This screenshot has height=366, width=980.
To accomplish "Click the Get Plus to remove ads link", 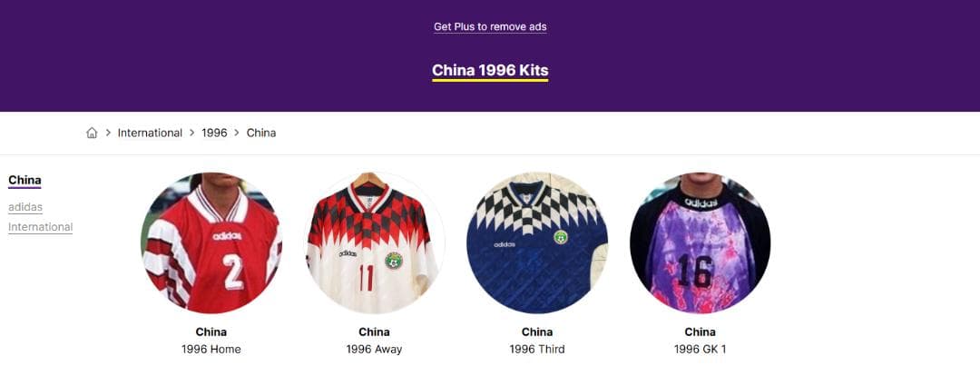I will tap(490, 27).
